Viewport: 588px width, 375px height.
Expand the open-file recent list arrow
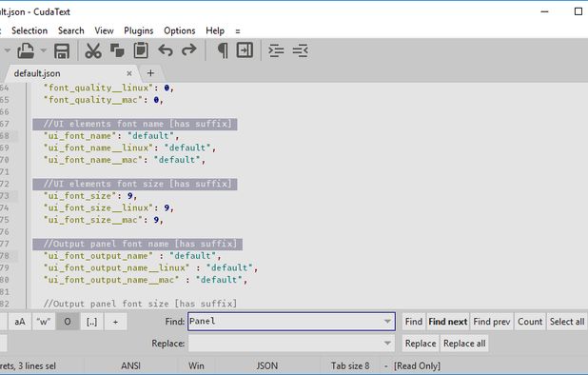point(43,50)
